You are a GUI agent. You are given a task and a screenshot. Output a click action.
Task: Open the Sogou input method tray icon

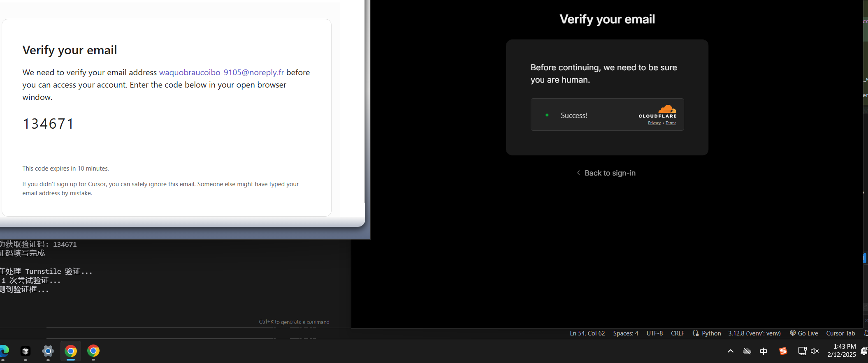[x=783, y=351]
